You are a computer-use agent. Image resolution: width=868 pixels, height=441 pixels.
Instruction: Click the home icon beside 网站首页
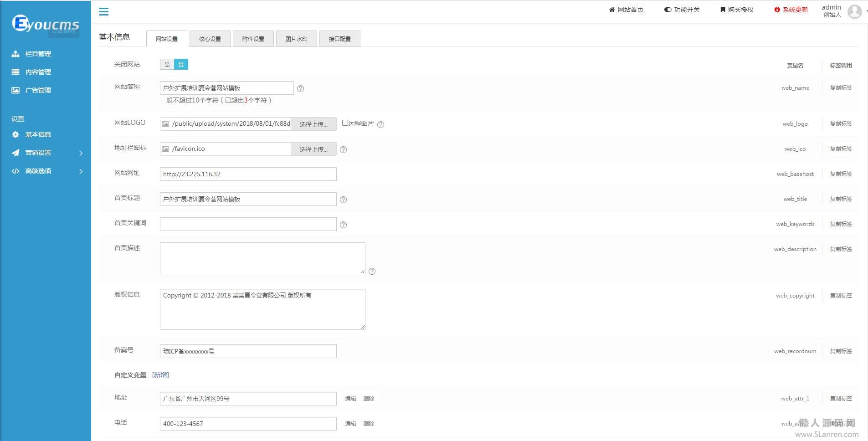tap(612, 10)
